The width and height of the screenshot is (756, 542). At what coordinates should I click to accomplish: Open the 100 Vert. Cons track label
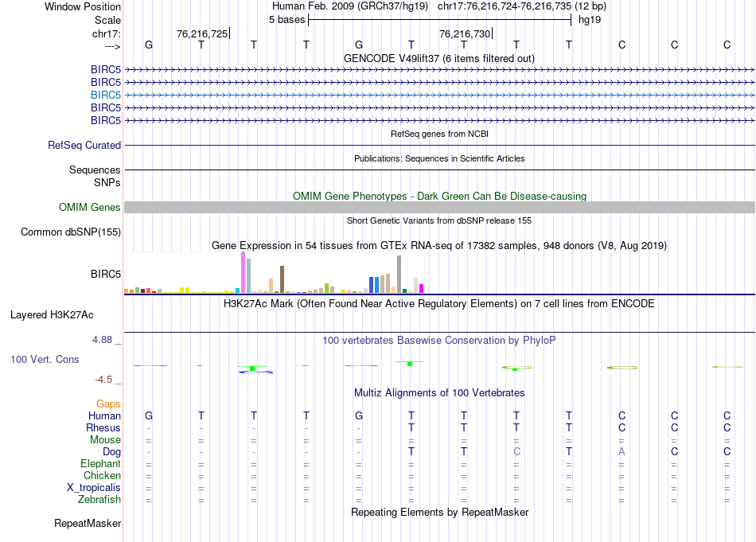45,359
